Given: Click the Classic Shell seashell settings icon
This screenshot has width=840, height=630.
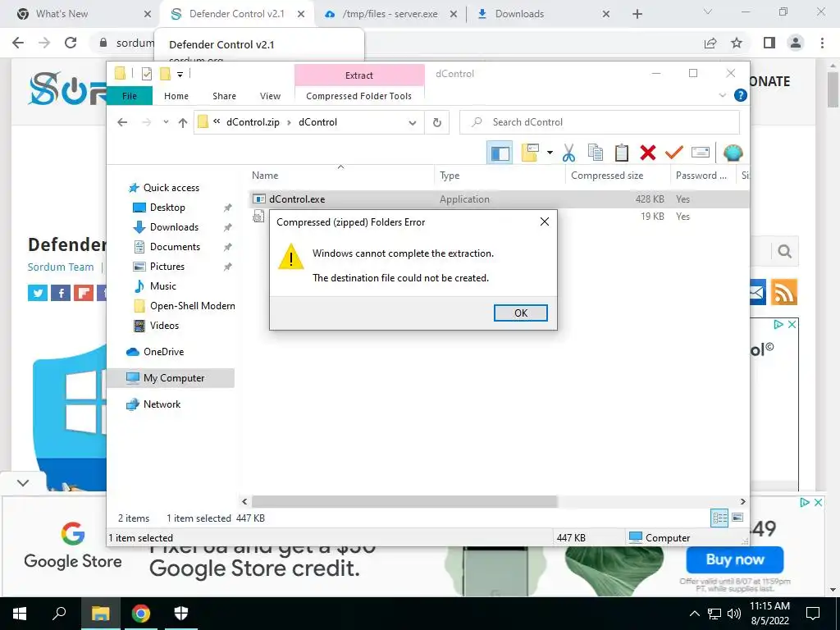Looking at the screenshot, I should pyautogui.click(x=733, y=153).
